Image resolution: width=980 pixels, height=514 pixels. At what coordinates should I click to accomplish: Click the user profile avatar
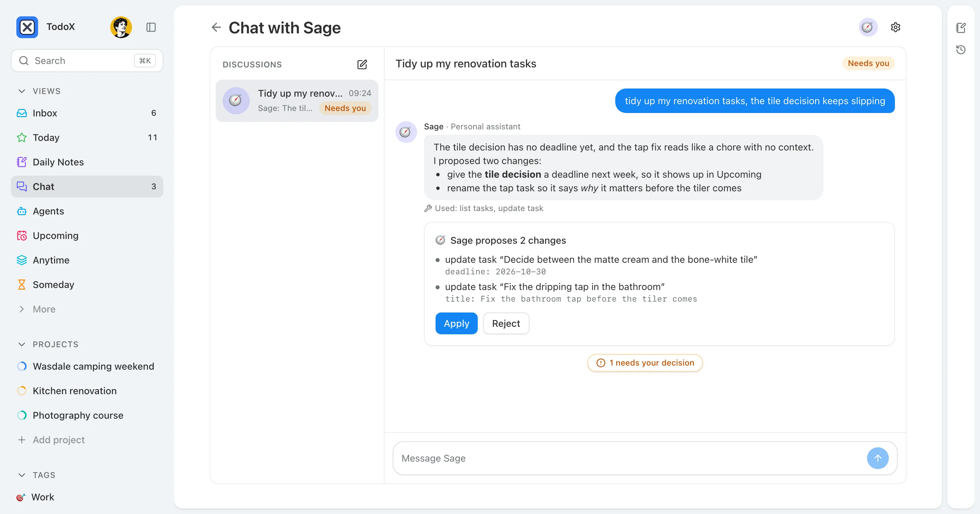(121, 27)
